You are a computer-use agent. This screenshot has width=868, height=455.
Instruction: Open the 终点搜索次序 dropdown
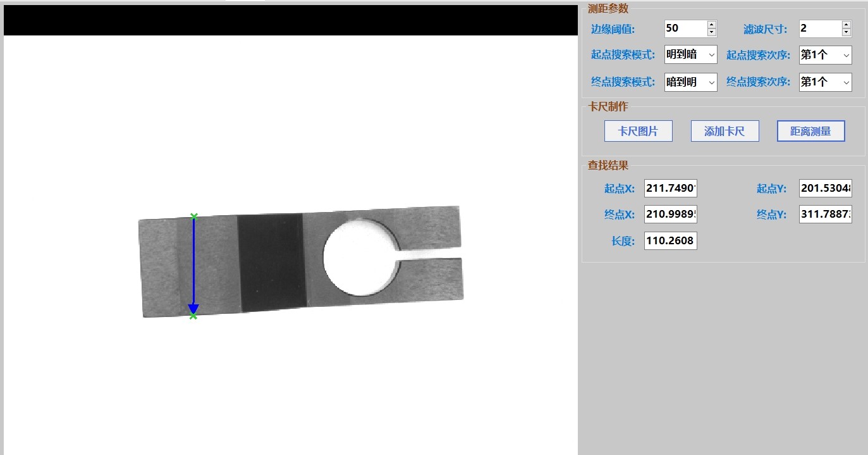(x=825, y=82)
